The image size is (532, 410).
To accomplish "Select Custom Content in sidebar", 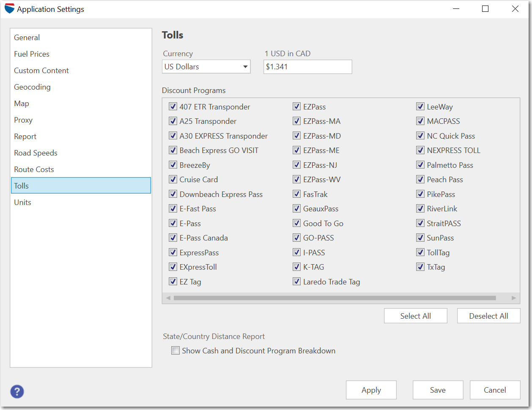I will 81,71.
